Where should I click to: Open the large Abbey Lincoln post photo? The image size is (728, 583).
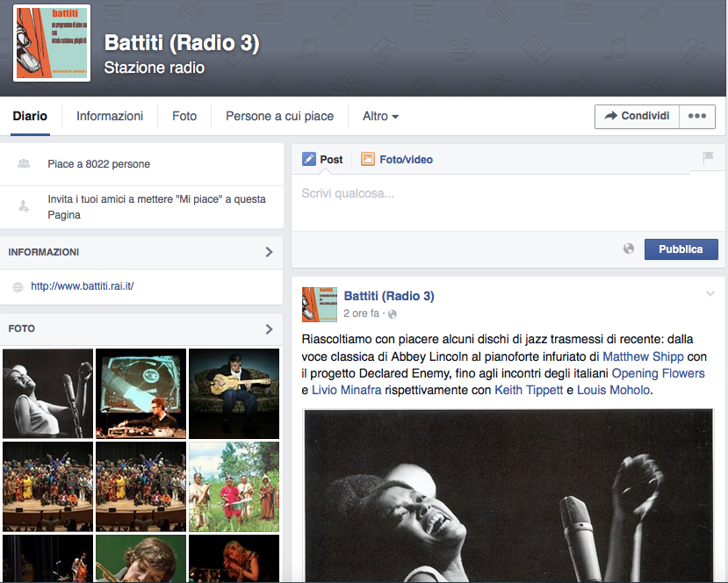click(508, 495)
